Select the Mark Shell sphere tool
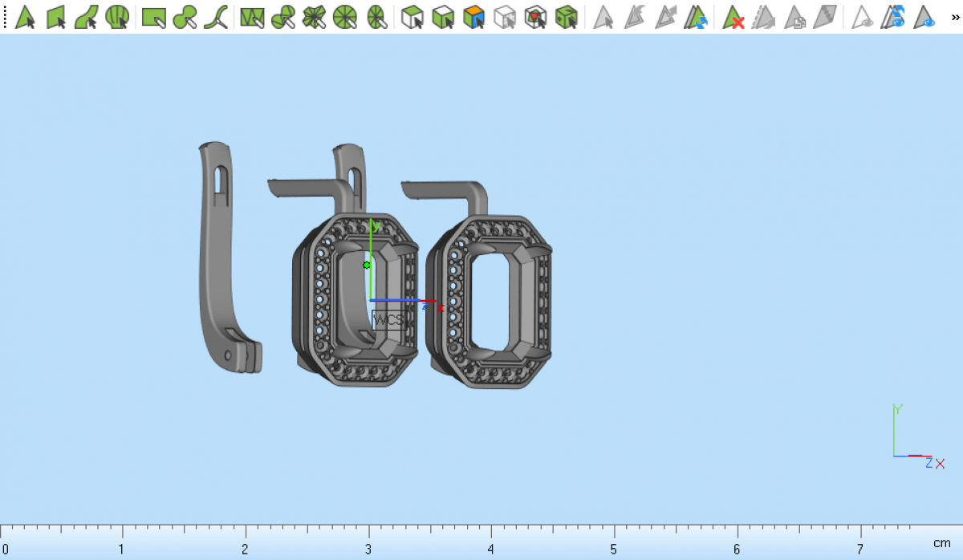 click(x=117, y=17)
